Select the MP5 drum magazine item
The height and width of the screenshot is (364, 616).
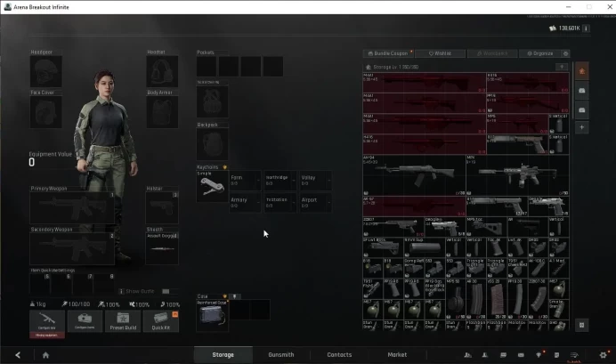pos(455,299)
